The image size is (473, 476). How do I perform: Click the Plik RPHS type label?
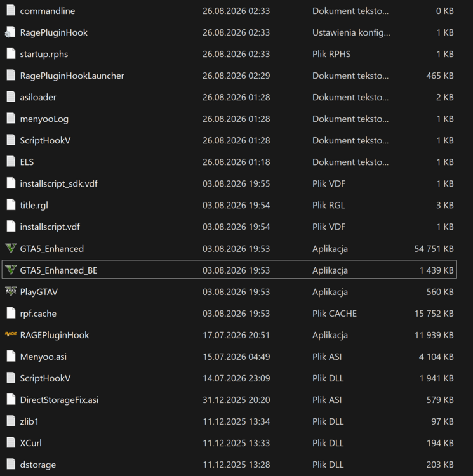(331, 54)
